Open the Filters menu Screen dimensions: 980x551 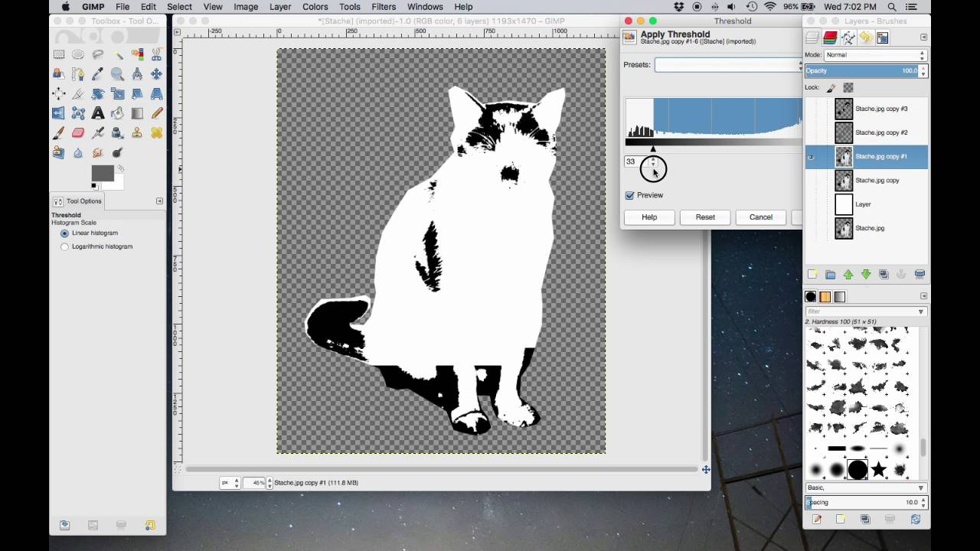coord(384,7)
